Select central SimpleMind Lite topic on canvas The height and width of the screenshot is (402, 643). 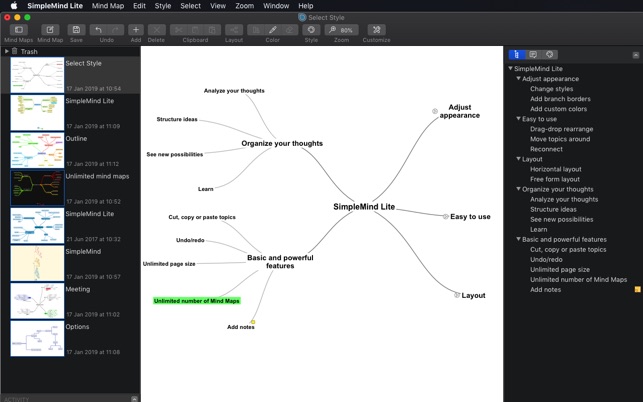[364, 207]
